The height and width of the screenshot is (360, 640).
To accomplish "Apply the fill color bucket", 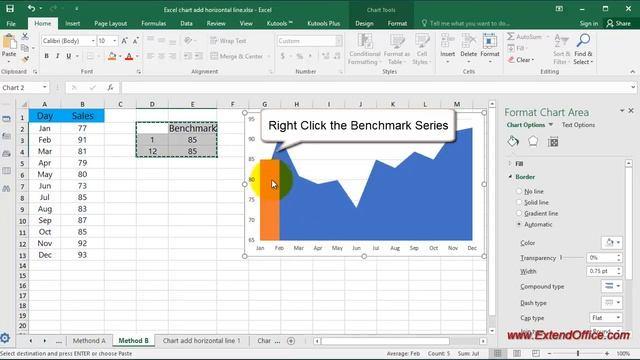I will 112,56.
